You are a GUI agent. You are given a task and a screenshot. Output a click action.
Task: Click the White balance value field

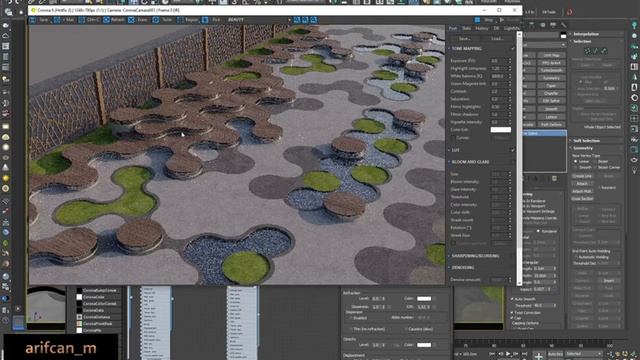tap(498, 76)
